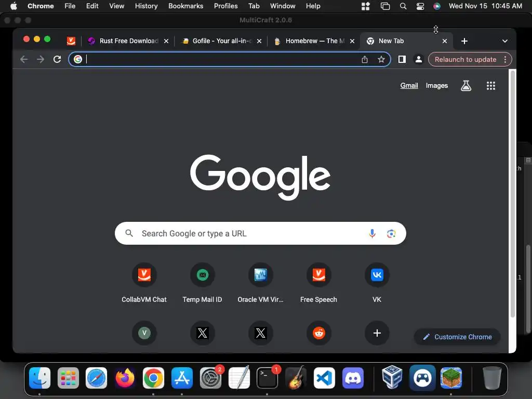Open the App Store from the Dock
This screenshot has height=399, width=532.
[182, 378]
